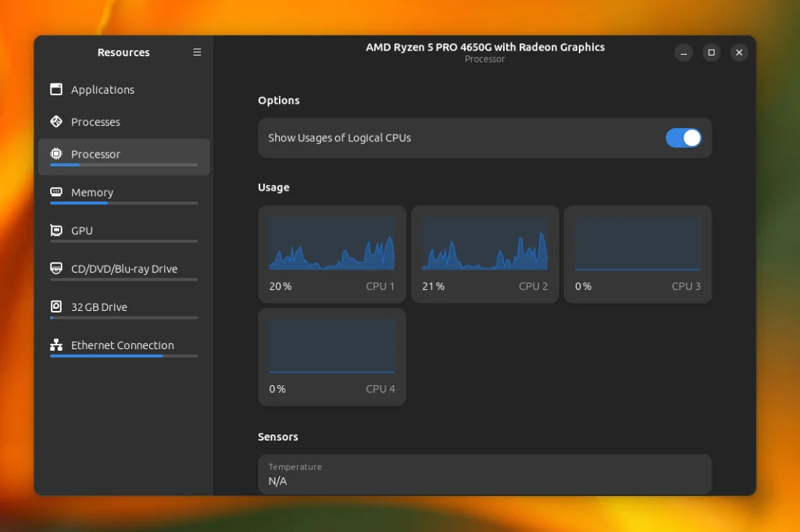Disable Show Usages of Logical CPUs switch
This screenshot has width=800, height=532.
pyautogui.click(x=683, y=138)
